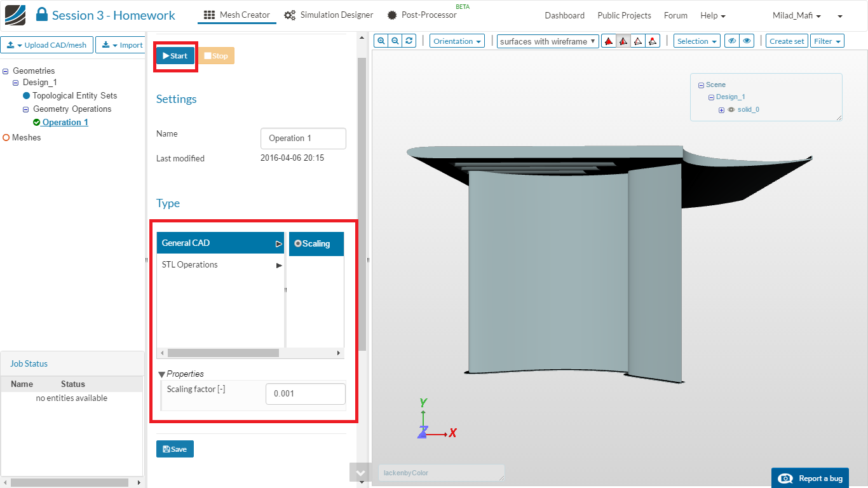Reset the 3D view with refresh icon
This screenshot has width=868, height=488.
point(409,41)
